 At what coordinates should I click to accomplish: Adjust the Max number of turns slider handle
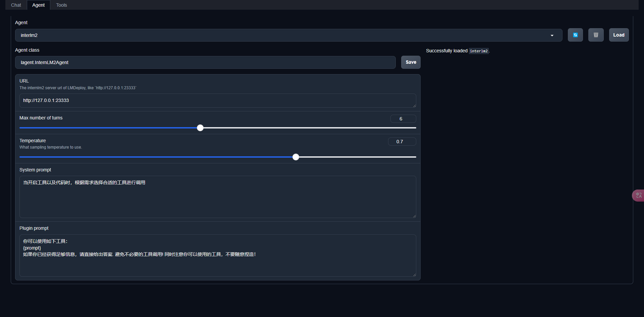point(200,128)
